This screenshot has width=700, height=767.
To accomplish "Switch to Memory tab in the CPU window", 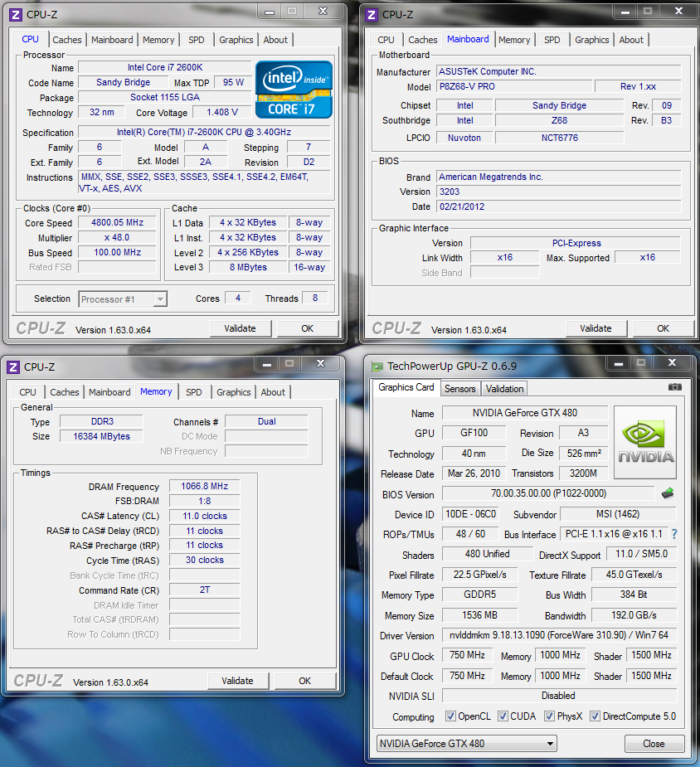I will 158,40.
